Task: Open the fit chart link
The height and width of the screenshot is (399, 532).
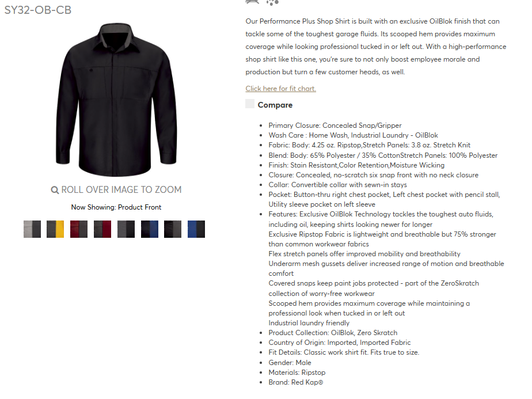Action: click(280, 89)
